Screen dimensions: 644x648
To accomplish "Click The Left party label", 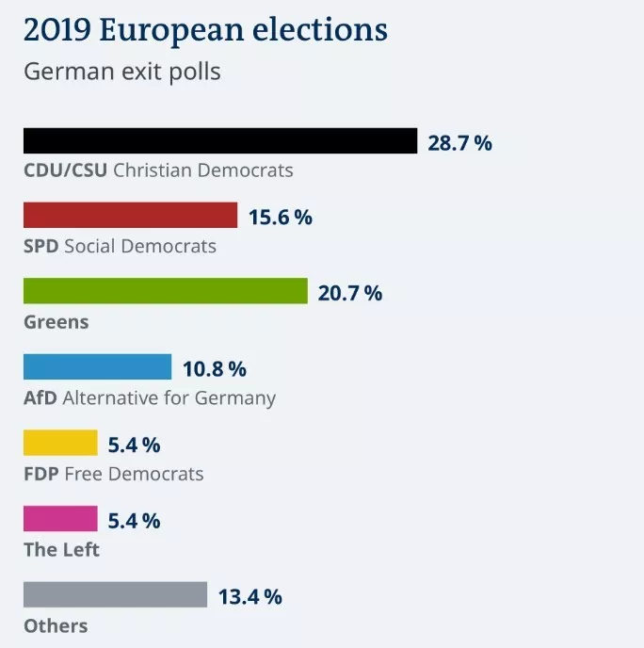I will pyautogui.click(x=61, y=550).
